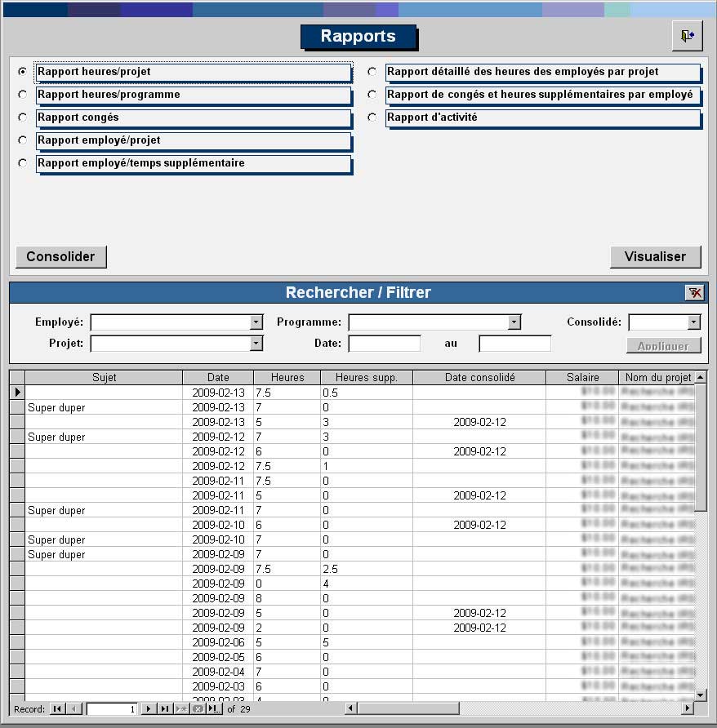This screenshot has width=717, height=728.
Task: Click 'Super duper' in the 2009-02-10 row
Action: [56, 540]
